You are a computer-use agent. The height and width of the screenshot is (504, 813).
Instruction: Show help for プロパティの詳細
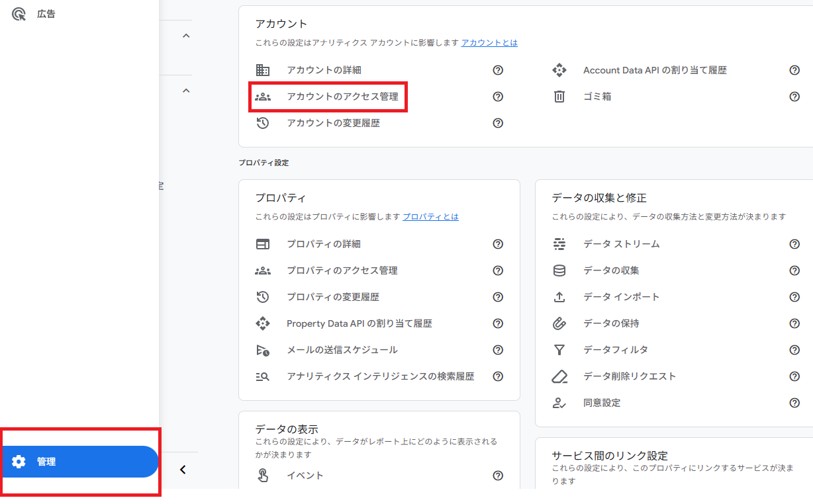pyautogui.click(x=498, y=244)
